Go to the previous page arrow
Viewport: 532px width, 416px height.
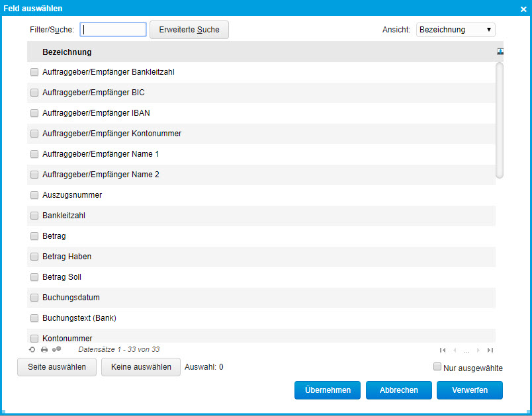455,350
